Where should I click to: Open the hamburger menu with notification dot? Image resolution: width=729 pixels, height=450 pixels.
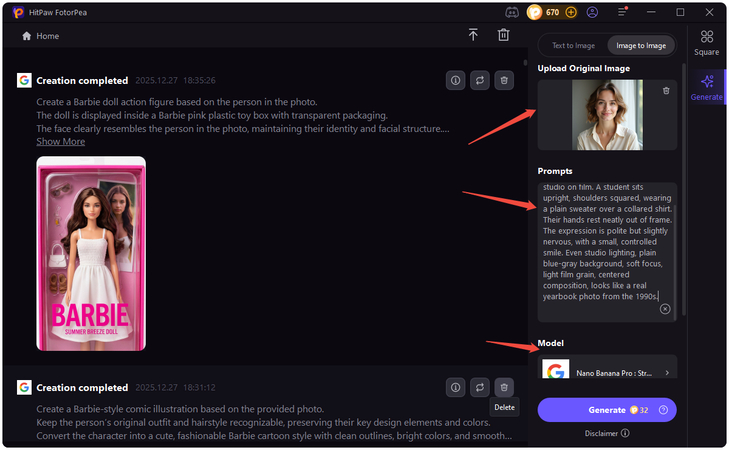622,12
